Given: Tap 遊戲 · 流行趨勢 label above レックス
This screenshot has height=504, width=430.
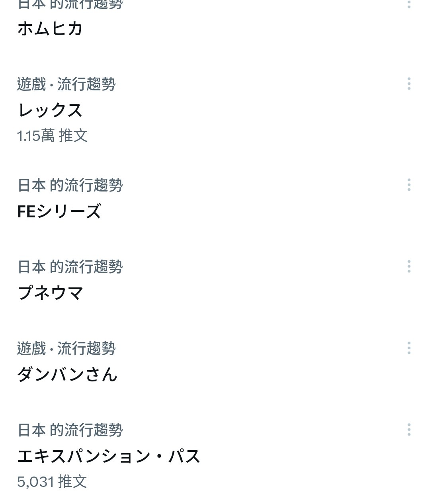Looking at the screenshot, I should pos(66,84).
